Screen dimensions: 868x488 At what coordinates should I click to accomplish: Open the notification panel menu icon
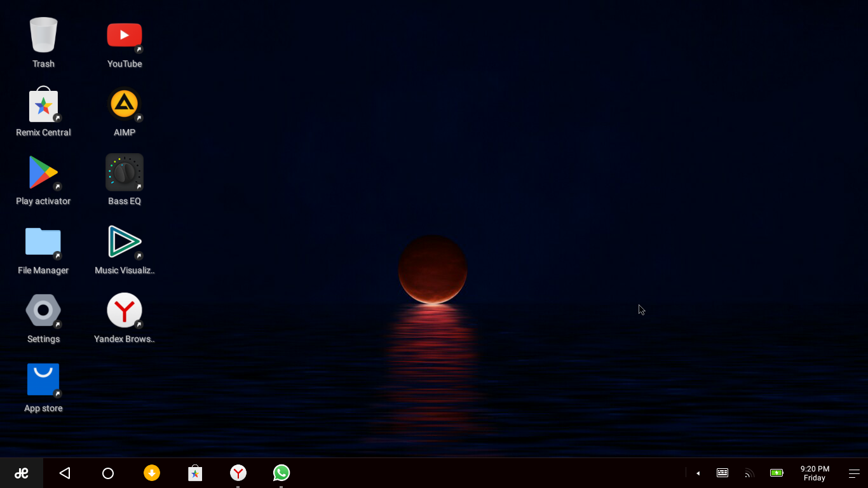pyautogui.click(x=854, y=473)
